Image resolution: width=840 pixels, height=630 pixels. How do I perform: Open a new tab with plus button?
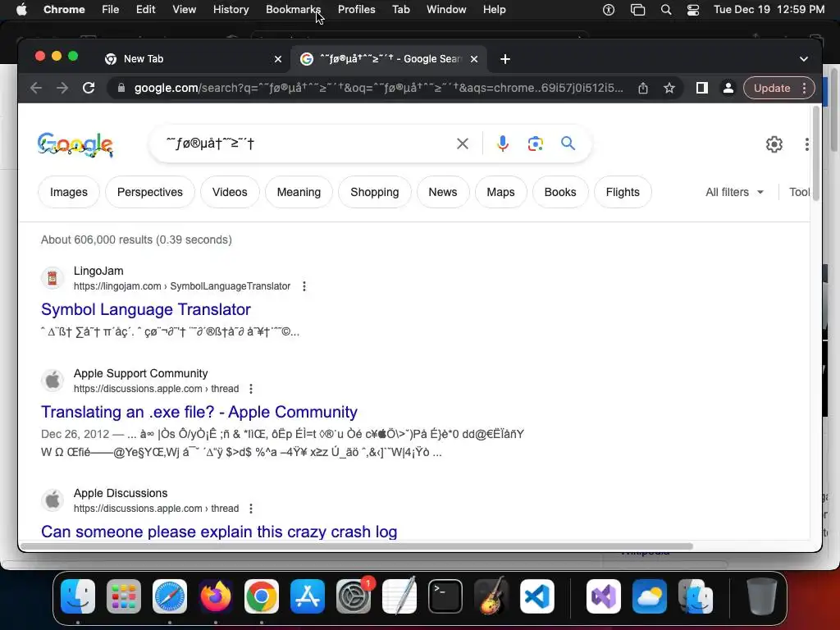[505, 59]
